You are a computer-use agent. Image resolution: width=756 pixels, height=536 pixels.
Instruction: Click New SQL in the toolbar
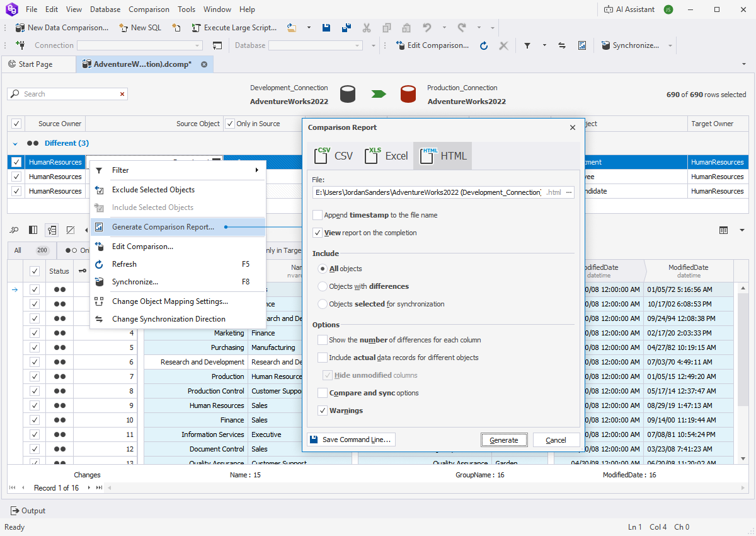[140, 28]
